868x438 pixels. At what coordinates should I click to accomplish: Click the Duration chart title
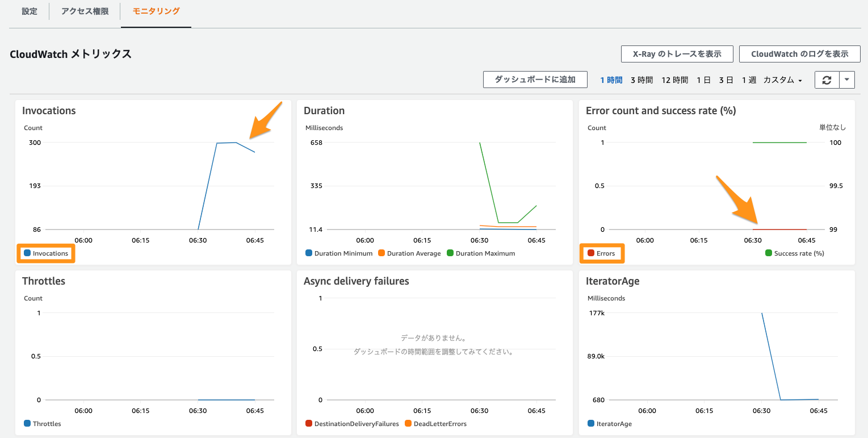click(x=324, y=111)
